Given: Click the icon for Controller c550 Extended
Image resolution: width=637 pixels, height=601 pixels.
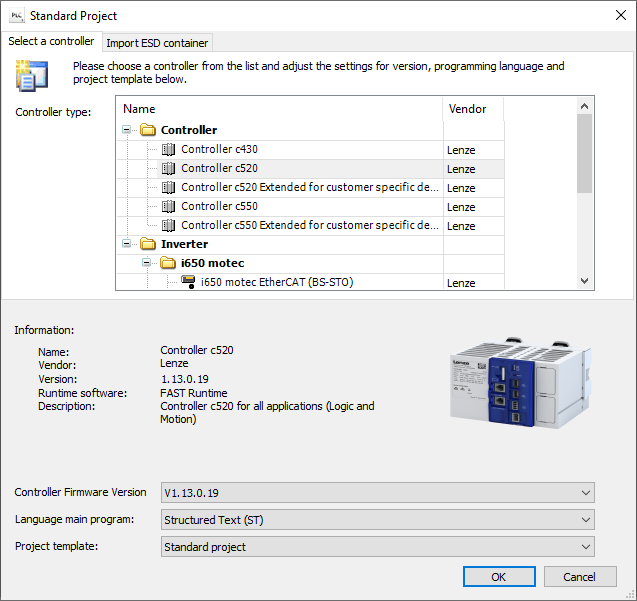Looking at the screenshot, I should 168,225.
